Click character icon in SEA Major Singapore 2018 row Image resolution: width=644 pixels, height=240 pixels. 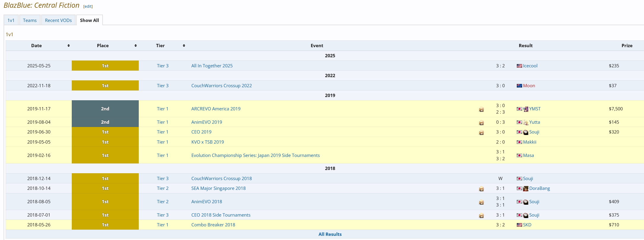point(481,189)
